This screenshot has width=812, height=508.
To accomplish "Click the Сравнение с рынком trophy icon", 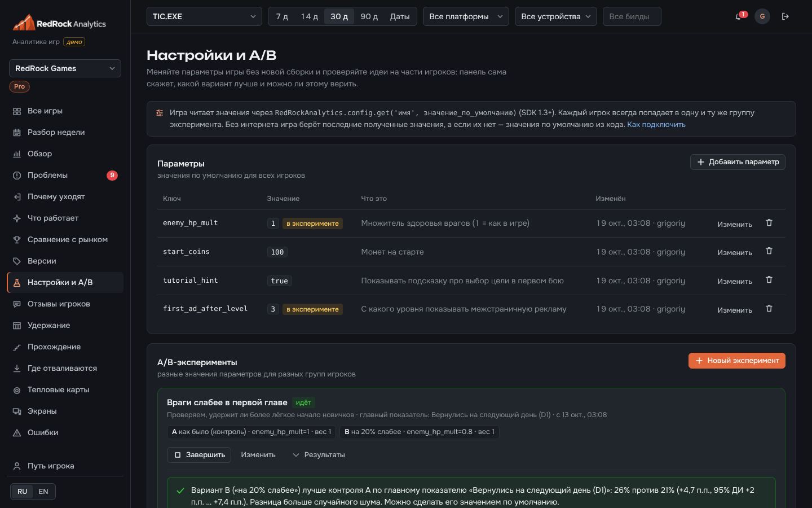I will coord(17,240).
